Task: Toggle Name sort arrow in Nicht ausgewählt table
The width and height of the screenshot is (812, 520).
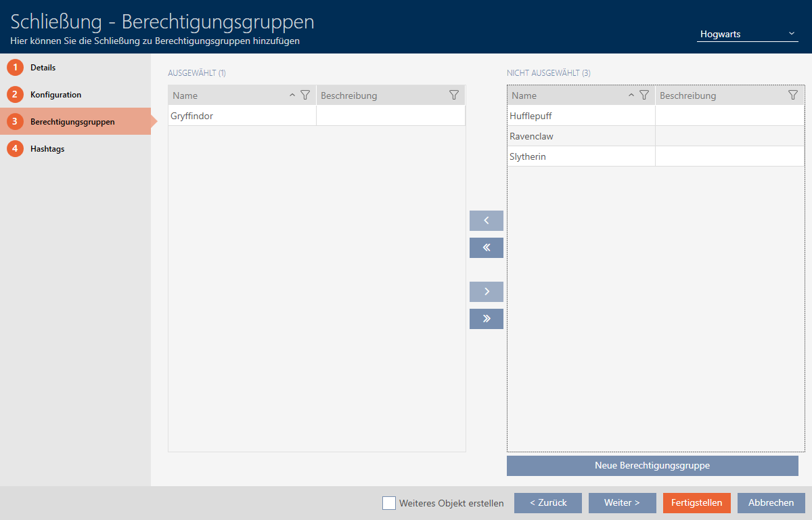Action: click(631, 95)
